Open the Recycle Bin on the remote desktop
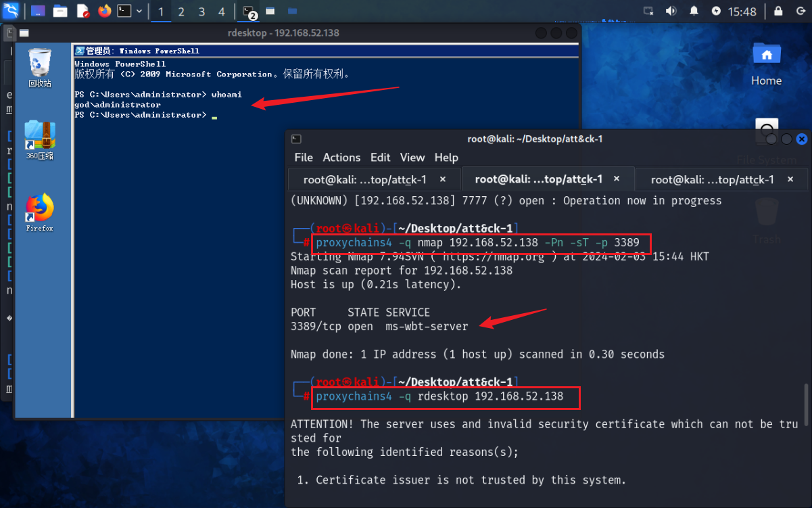This screenshot has width=812, height=508. coord(40,68)
